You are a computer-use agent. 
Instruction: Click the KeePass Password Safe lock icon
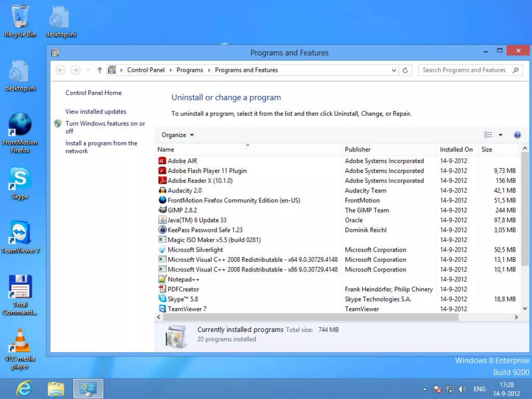(x=162, y=230)
